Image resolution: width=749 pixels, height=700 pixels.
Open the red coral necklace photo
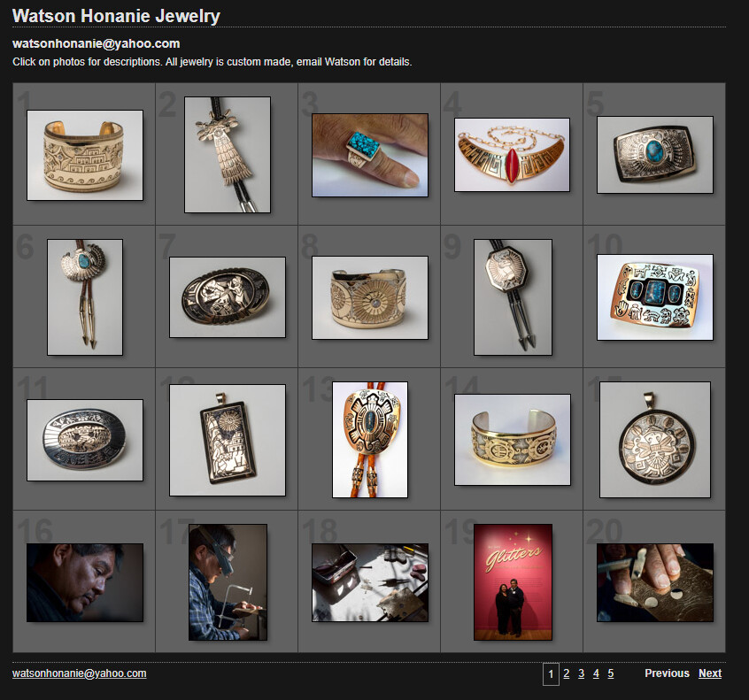[512, 155]
